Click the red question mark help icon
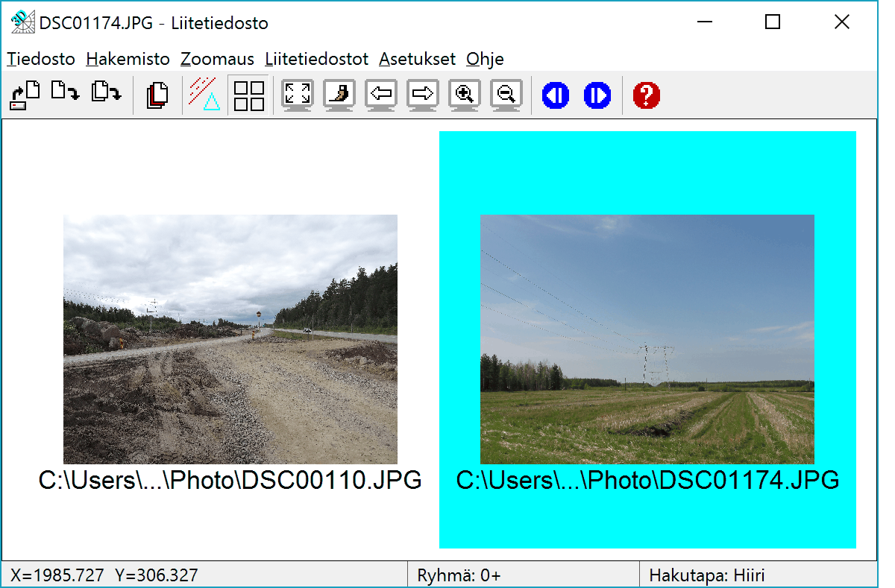 (x=647, y=95)
